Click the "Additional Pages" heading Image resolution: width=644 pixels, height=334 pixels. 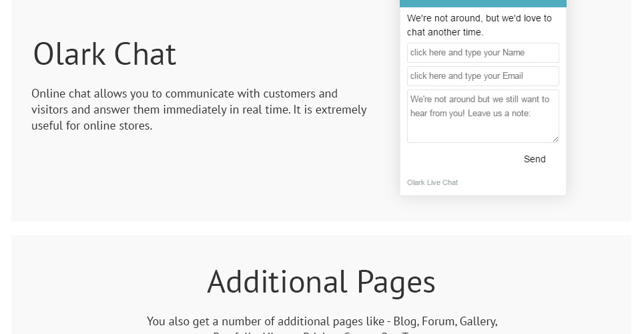coord(321,281)
